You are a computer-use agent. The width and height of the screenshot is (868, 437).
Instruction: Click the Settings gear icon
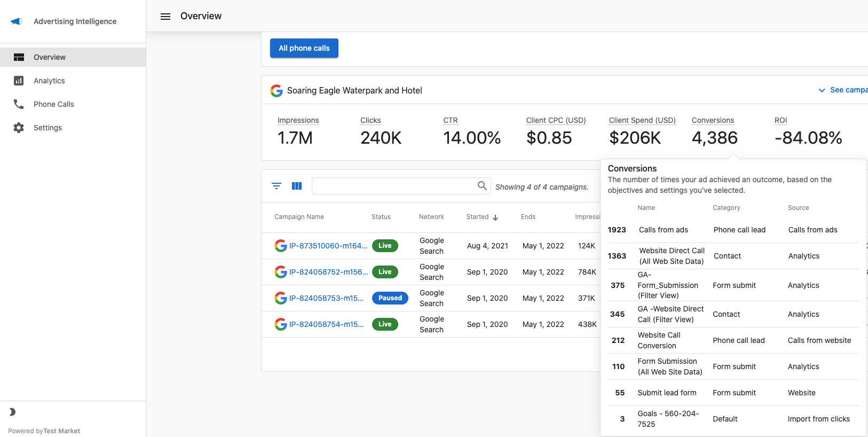point(19,128)
